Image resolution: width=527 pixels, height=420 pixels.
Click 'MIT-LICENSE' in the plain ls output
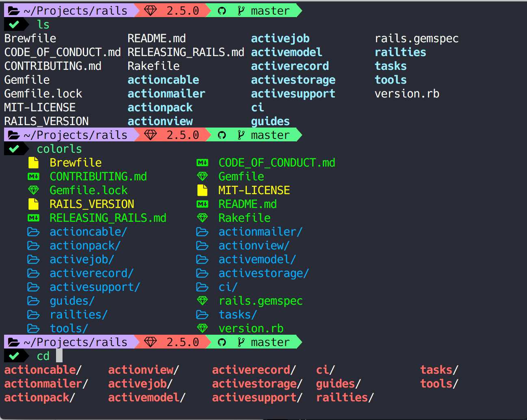click(40, 108)
